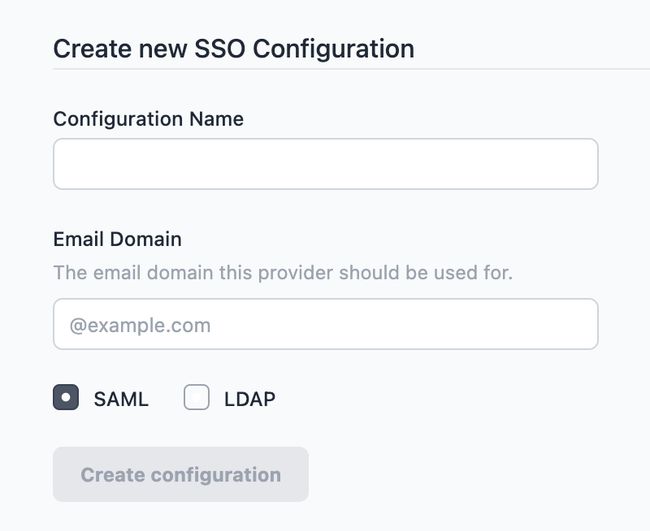Click the LDAP option label text
650x531 pixels.
[x=250, y=399]
